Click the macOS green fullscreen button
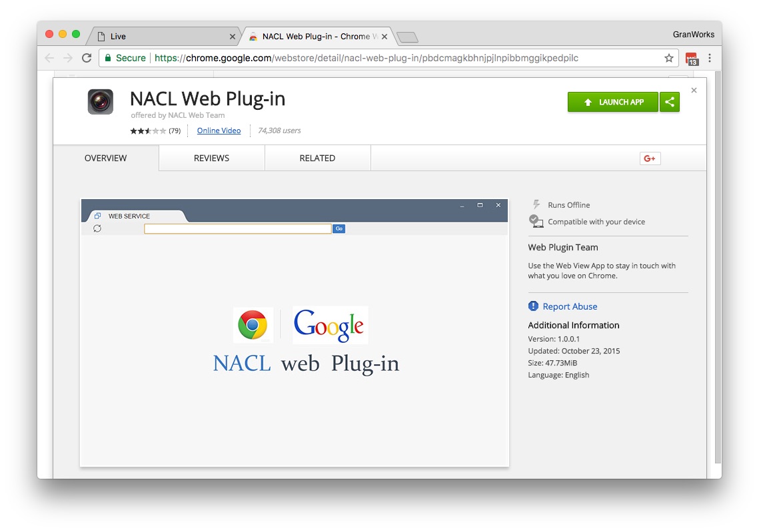759x532 pixels. tap(76, 34)
